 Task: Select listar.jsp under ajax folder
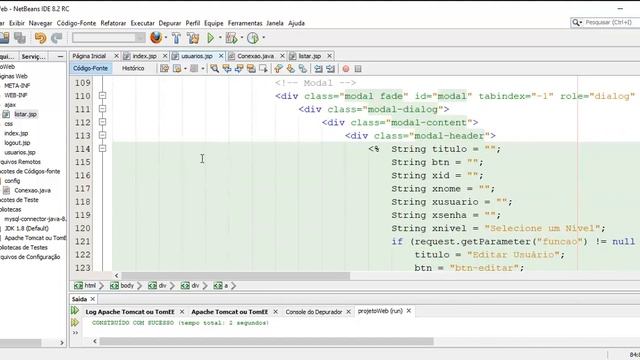pyautogui.click(x=25, y=114)
